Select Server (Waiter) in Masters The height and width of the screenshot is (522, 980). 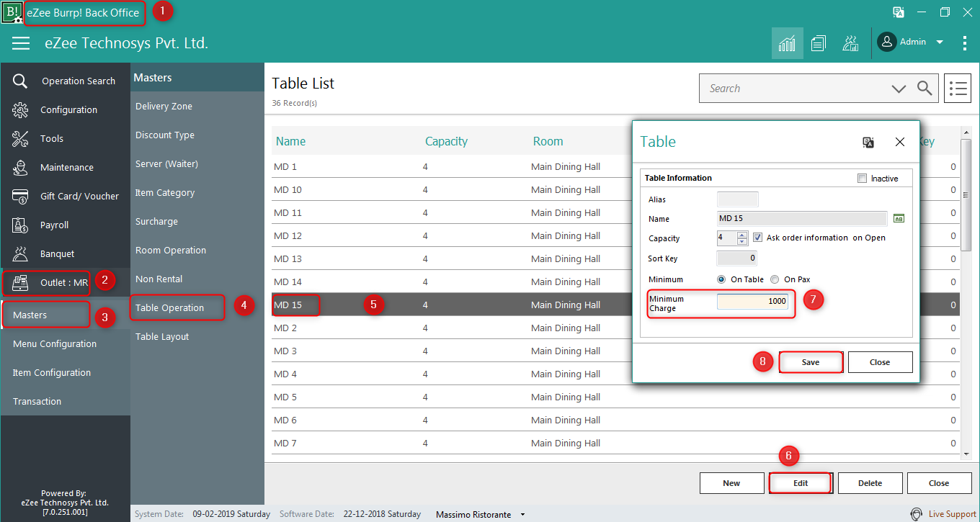click(x=166, y=163)
